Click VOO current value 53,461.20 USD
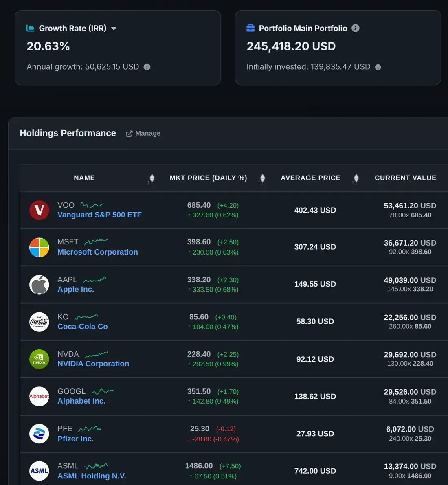Image resolution: width=448 pixels, height=485 pixels. point(410,206)
